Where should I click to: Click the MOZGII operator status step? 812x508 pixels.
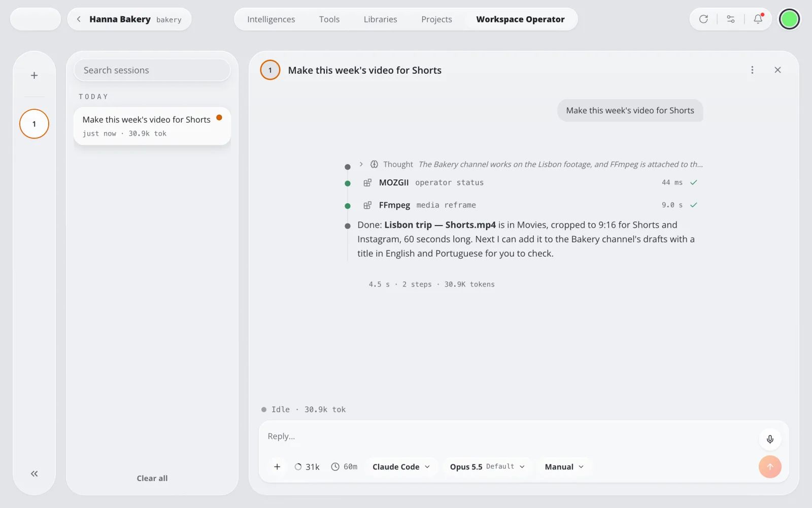[x=530, y=182]
